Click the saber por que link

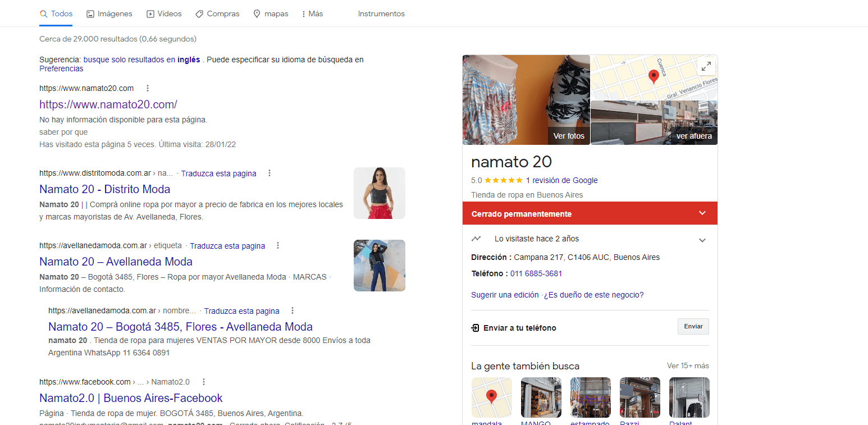(x=63, y=132)
